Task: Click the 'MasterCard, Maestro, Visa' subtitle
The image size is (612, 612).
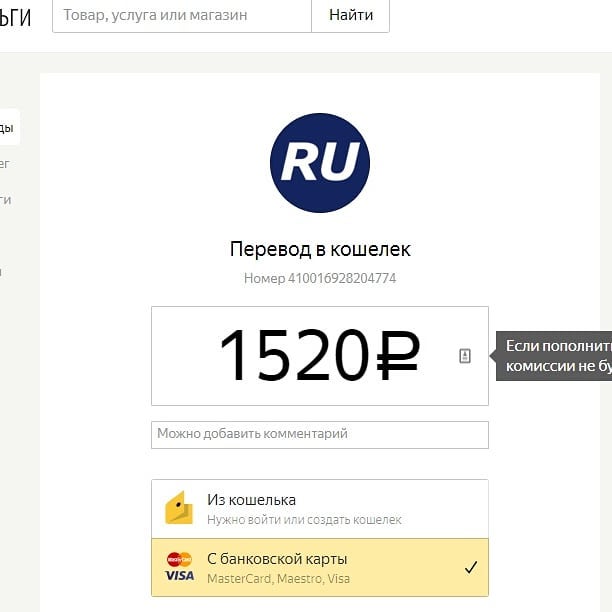Action: (x=278, y=578)
